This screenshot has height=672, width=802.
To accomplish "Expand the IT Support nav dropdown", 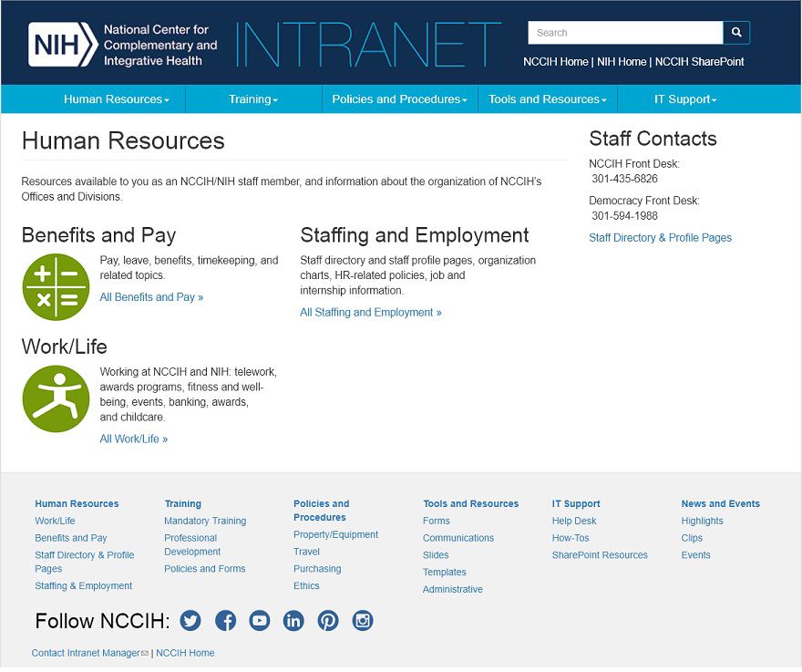I will pos(685,98).
